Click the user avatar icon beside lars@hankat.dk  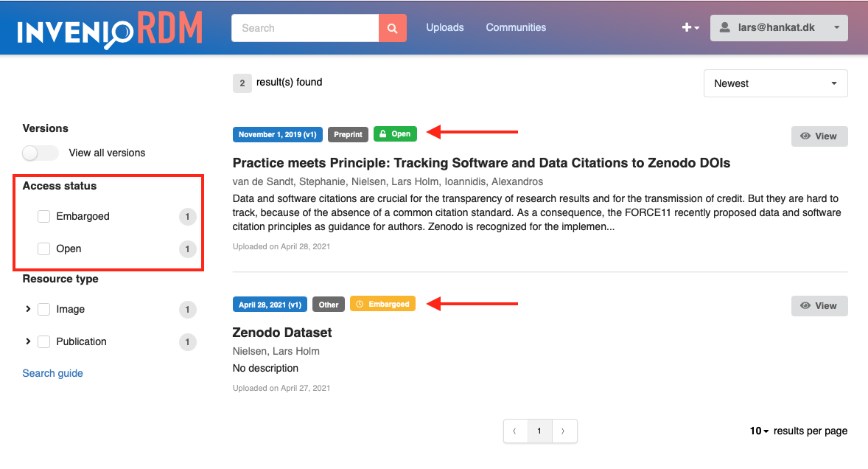(x=724, y=28)
